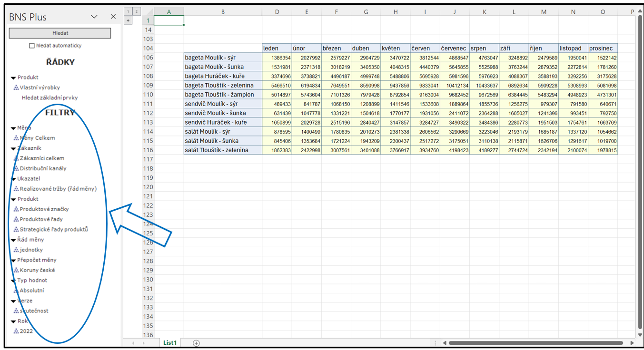Click hierarchy icon beside jednotky

tap(16, 250)
